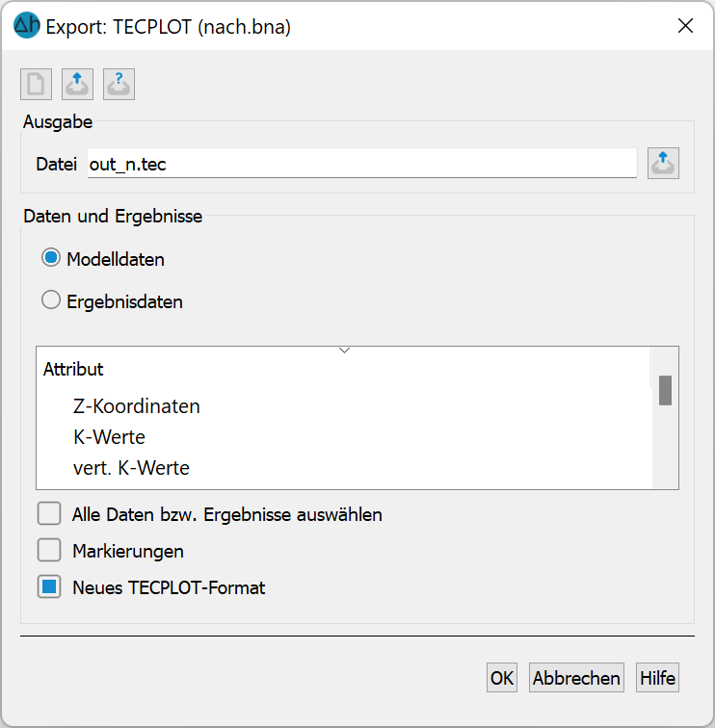Click the application logo in title bar
The height and width of the screenshot is (728, 715).
click(26, 26)
